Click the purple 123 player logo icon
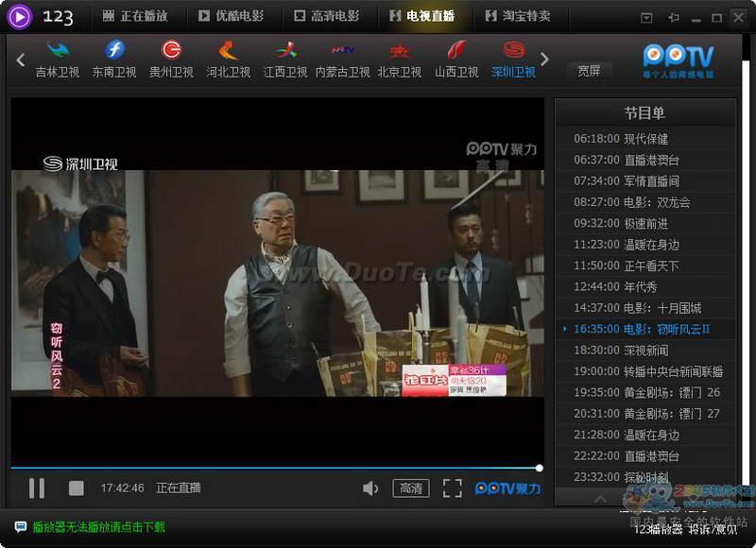The image size is (756, 548). pyautogui.click(x=19, y=16)
